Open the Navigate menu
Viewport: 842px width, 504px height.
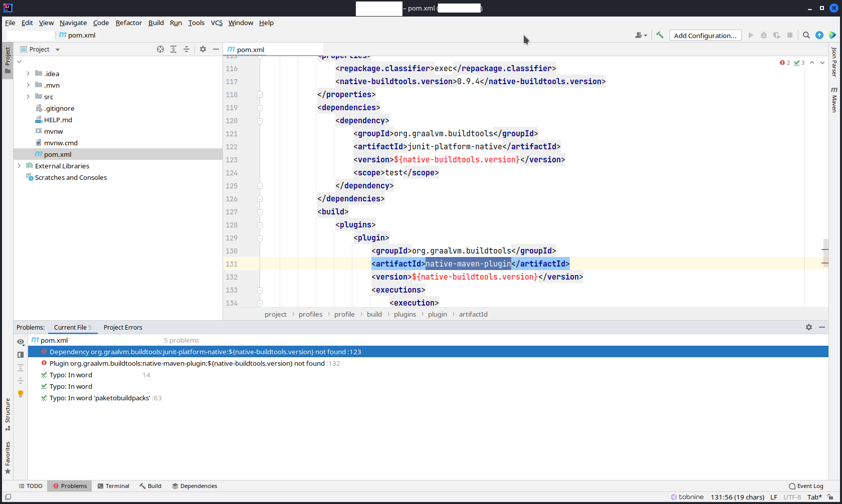73,23
